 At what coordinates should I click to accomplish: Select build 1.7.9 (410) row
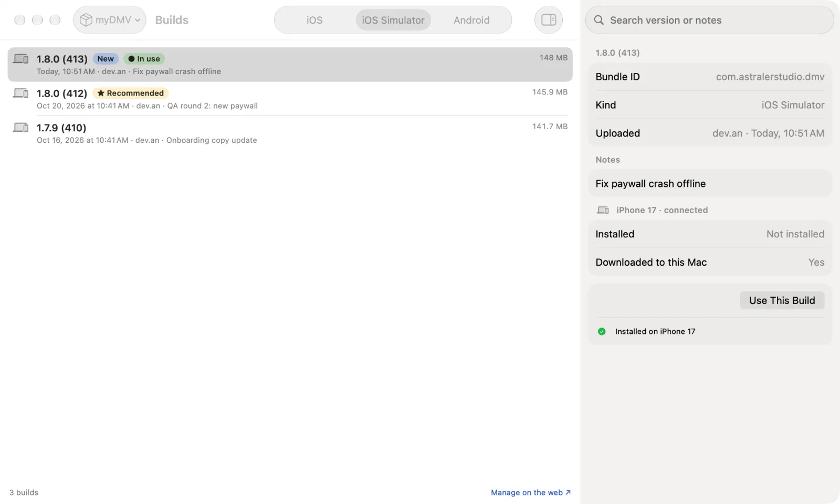(x=290, y=133)
